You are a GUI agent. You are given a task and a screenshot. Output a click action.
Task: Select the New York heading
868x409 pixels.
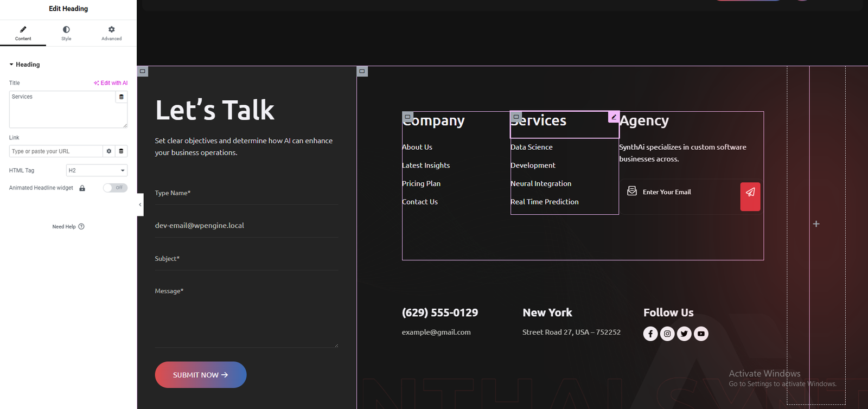(x=547, y=312)
